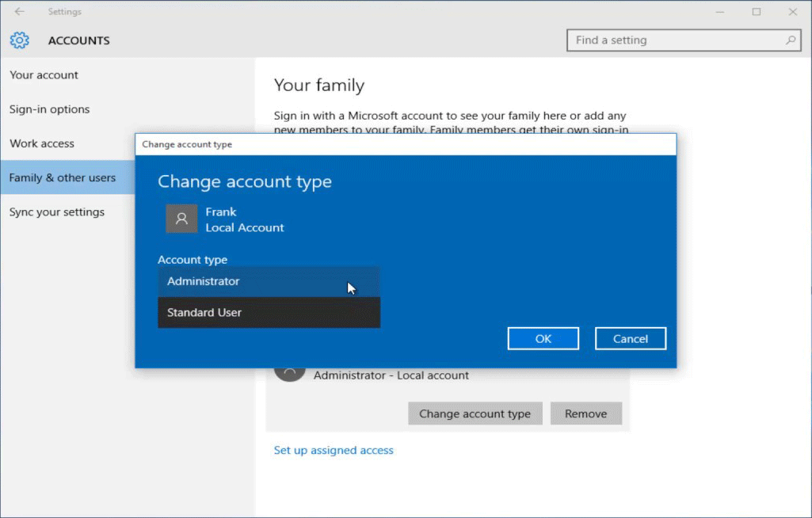
Task: Open Work access section
Action: point(68,143)
